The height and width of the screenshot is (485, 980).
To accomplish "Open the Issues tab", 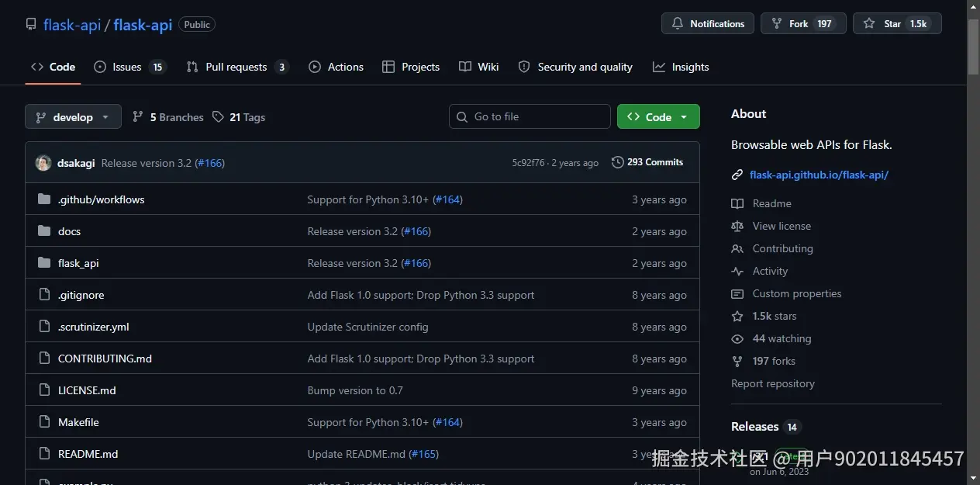I will tap(129, 67).
